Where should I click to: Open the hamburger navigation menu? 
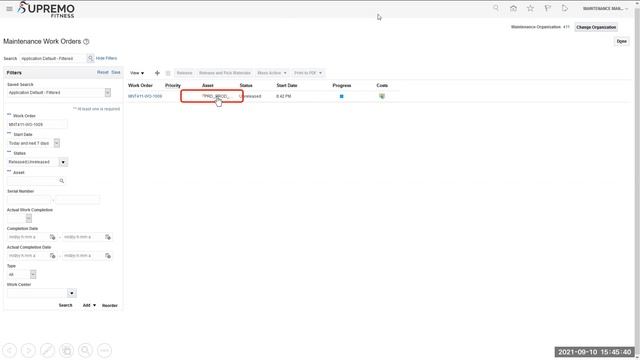pyautogui.click(x=9, y=9)
